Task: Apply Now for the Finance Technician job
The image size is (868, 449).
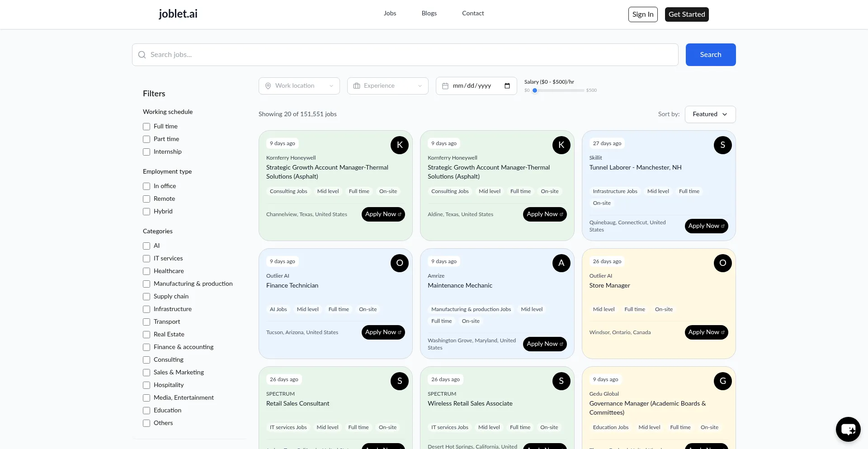Action: (383, 332)
